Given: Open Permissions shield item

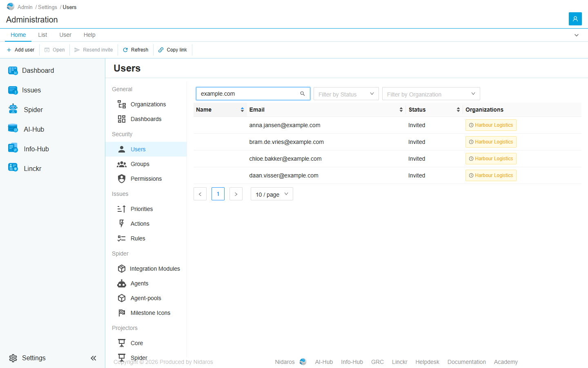Looking at the screenshot, I should point(146,179).
